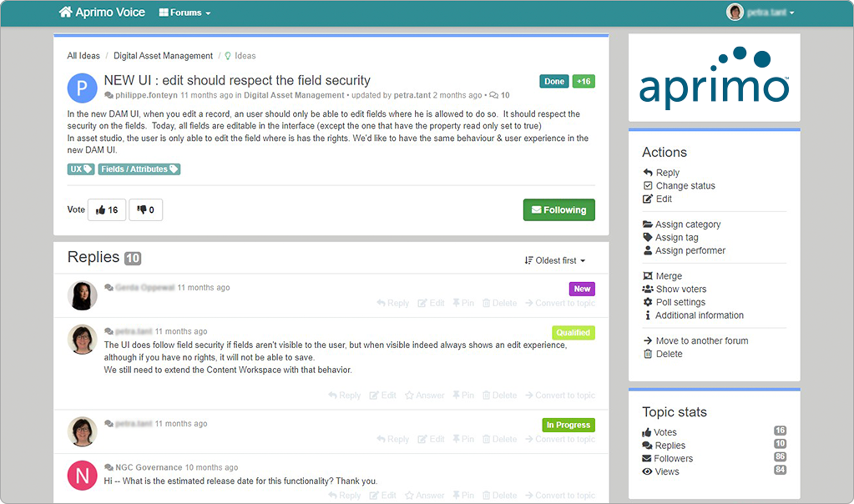Viewport: 854px width, 504px height.
Task: Click the Aprimo logo in sidebar
Action: [714, 78]
